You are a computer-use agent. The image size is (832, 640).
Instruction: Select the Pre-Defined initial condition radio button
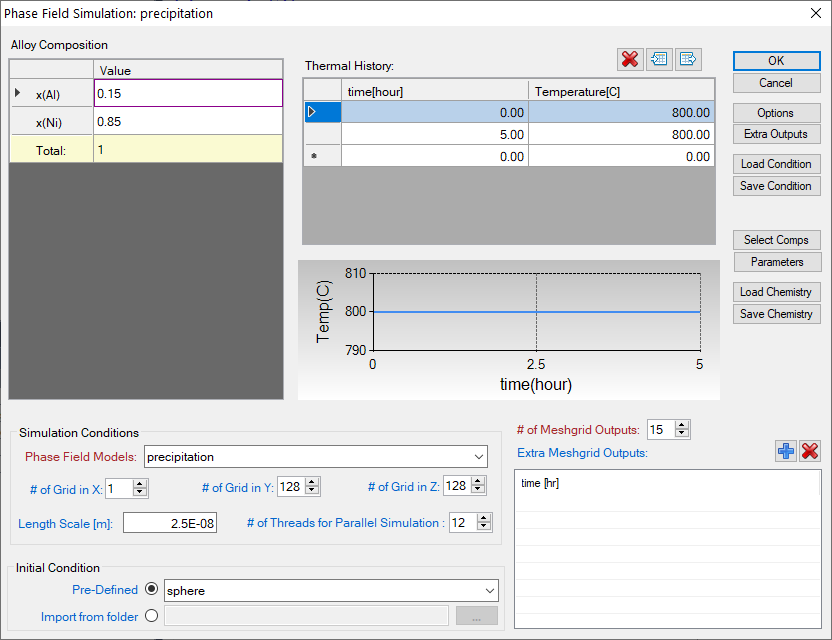tap(152, 590)
